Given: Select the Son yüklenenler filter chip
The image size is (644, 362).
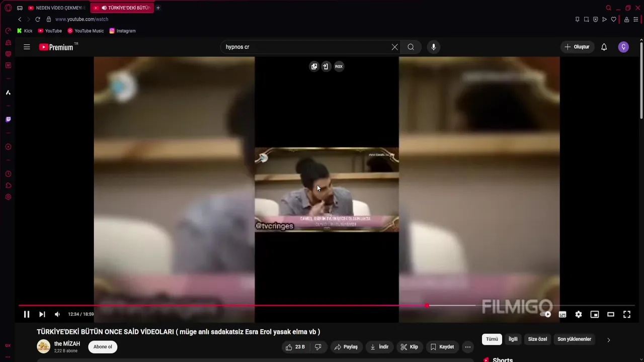Looking at the screenshot, I should pos(574,339).
